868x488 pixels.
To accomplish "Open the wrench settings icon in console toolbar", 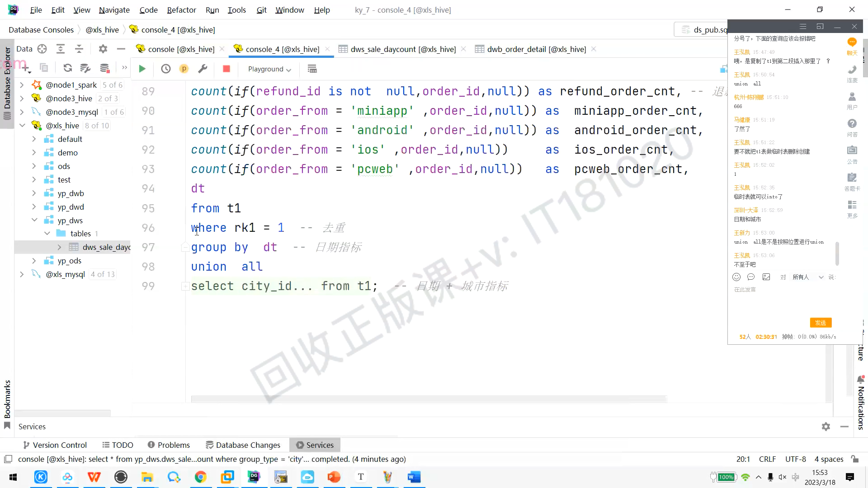I will [x=203, y=69].
